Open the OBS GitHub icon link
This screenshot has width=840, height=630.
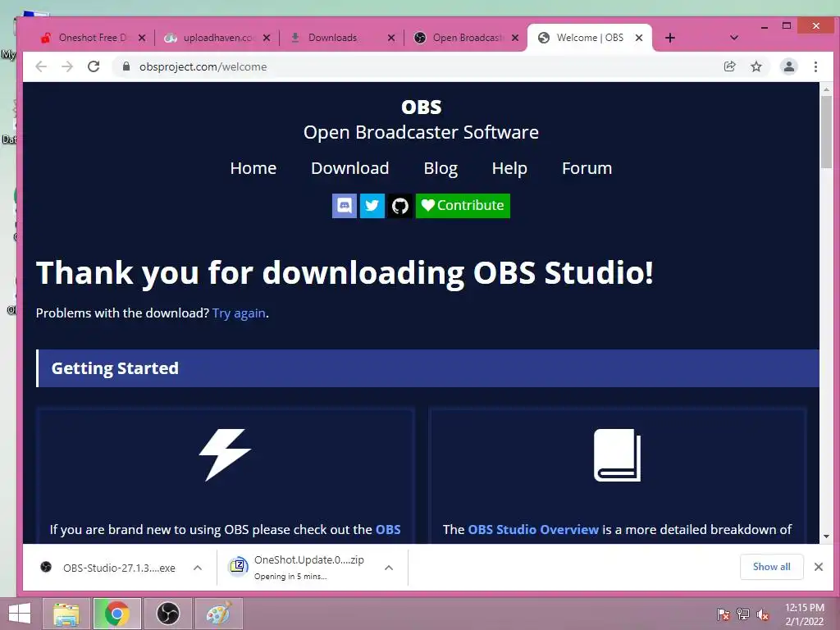pos(400,206)
